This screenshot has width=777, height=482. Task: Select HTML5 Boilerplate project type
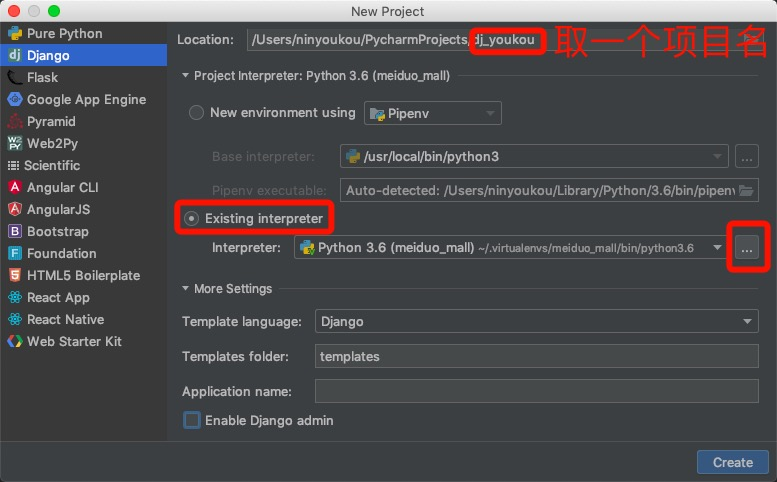(83, 275)
